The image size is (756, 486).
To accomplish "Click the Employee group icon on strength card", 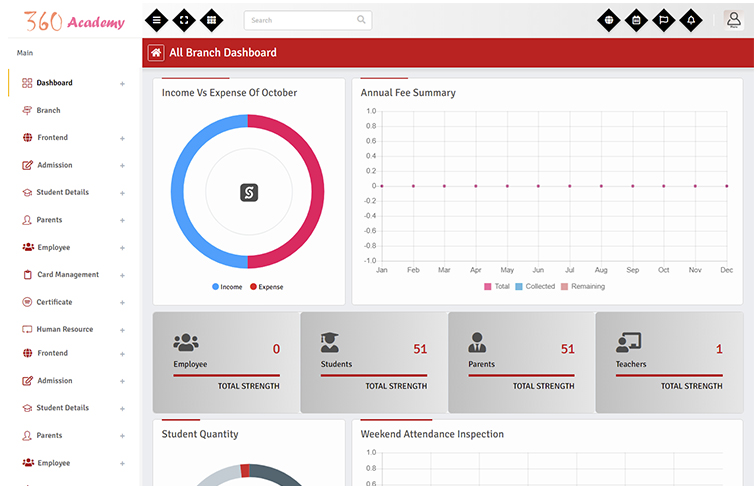I will (x=186, y=342).
